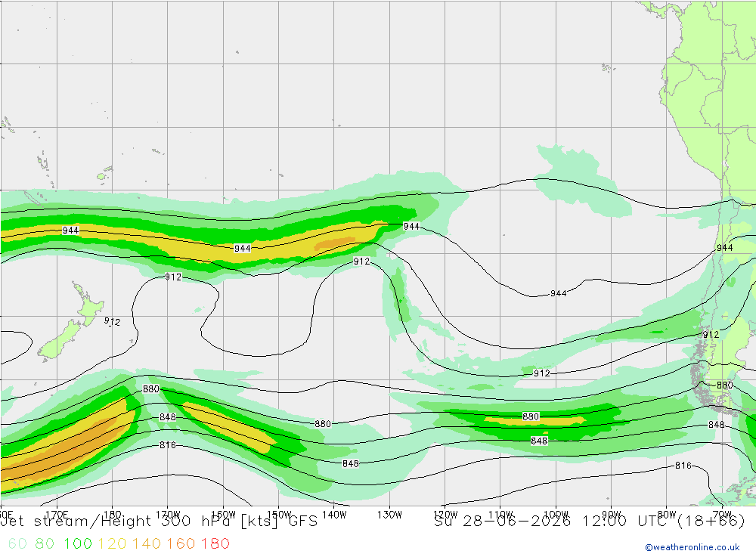
Task: Click the 944 contour label over Chile's coast
Action: 725,247
